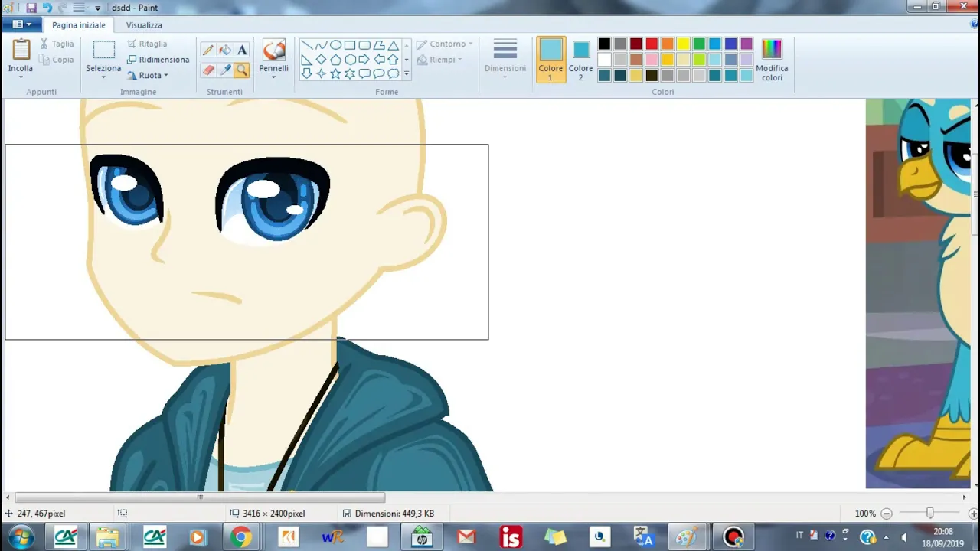980x551 pixels.
Task: Open the Windows Start button
Action: 21,537
